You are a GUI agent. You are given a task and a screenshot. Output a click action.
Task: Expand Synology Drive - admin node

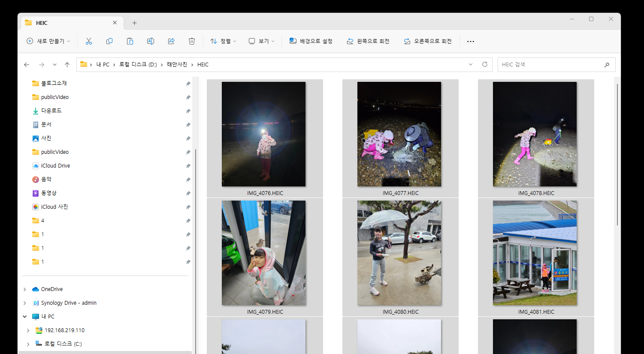tap(25, 303)
